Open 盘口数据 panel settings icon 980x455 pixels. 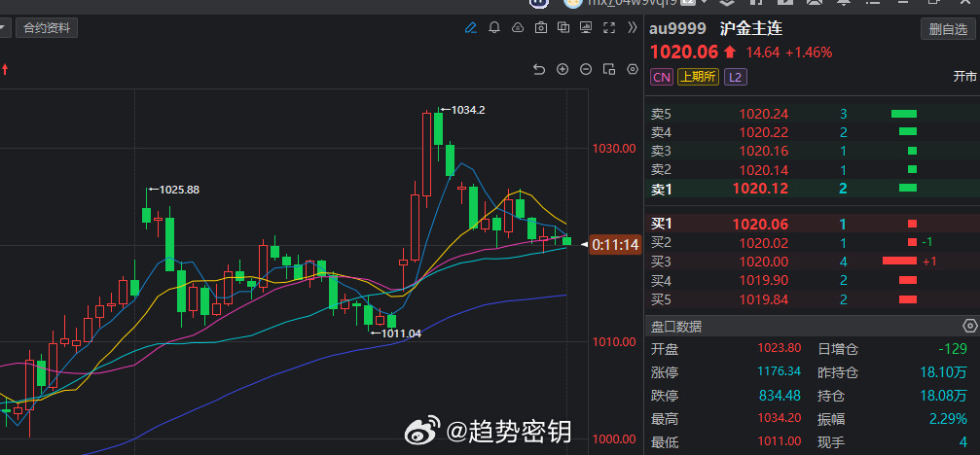pos(970,326)
